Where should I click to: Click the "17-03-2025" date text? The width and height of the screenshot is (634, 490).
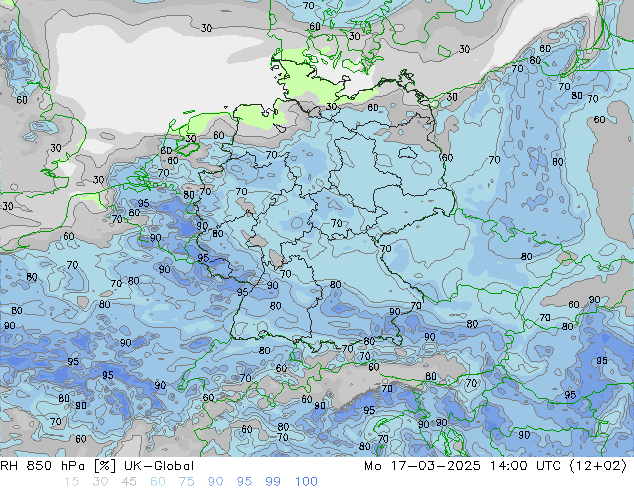tap(435, 466)
